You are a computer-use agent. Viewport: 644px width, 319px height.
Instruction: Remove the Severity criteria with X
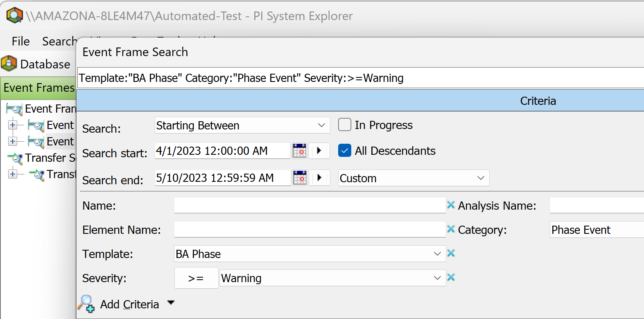(x=451, y=278)
